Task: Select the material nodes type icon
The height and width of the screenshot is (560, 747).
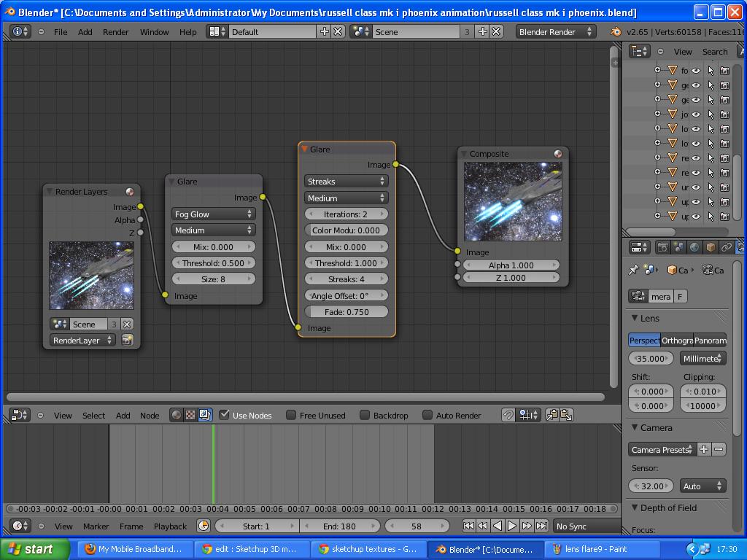Action: 177,415
